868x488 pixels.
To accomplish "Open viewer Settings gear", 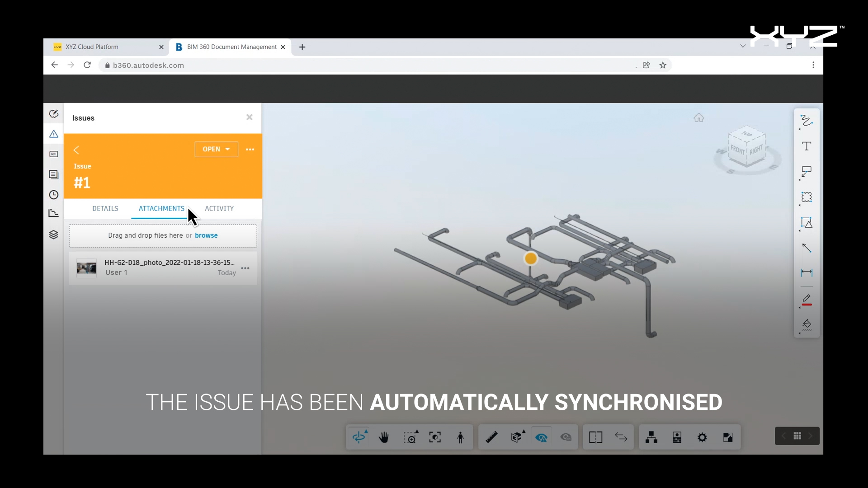I will (702, 437).
